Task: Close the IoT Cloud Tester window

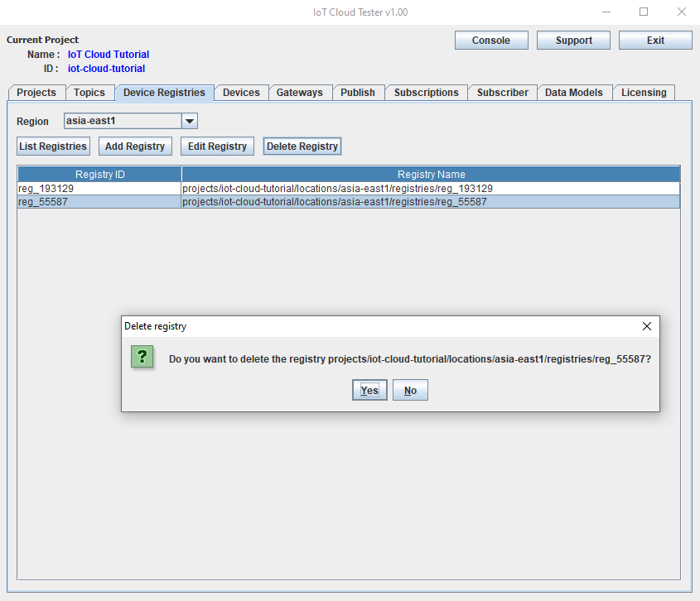Action: click(x=681, y=12)
